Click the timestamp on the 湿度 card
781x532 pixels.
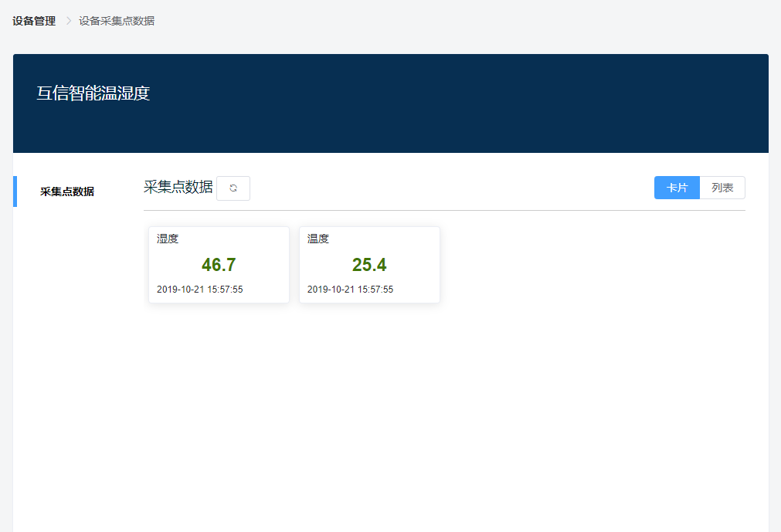tap(200, 290)
